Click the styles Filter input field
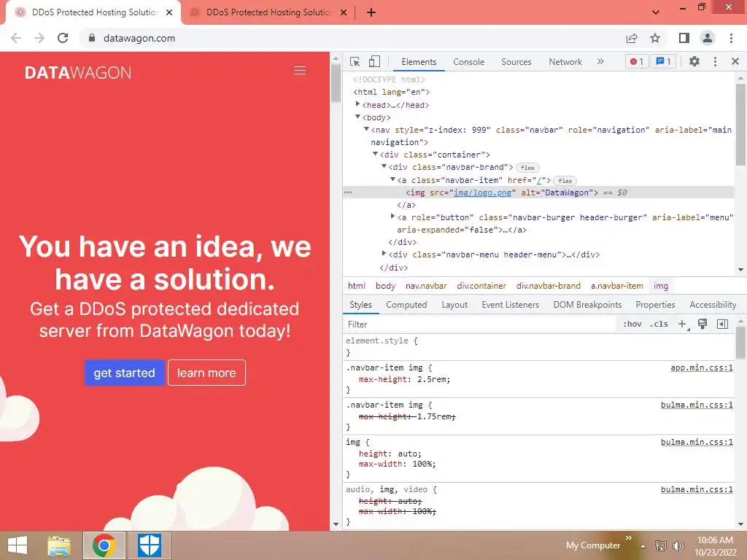747x560 pixels. (480, 324)
